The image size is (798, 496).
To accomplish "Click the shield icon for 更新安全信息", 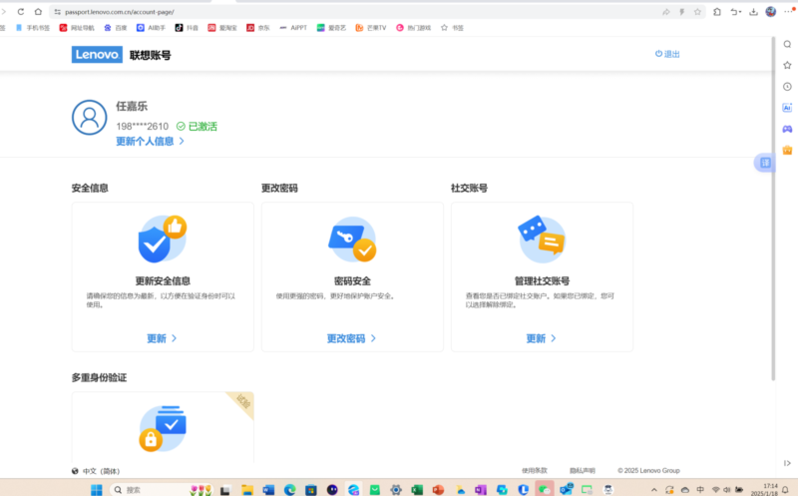I will pyautogui.click(x=162, y=239).
